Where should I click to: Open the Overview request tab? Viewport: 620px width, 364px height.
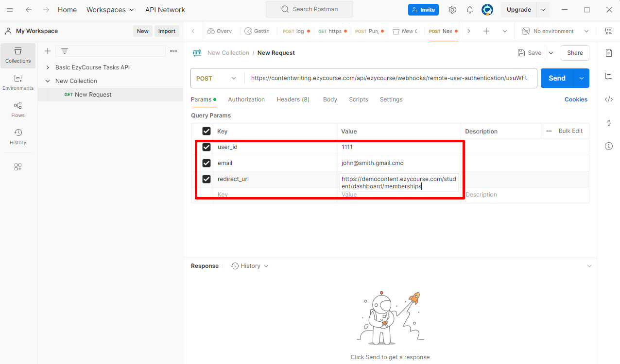click(x=221, y=31)
